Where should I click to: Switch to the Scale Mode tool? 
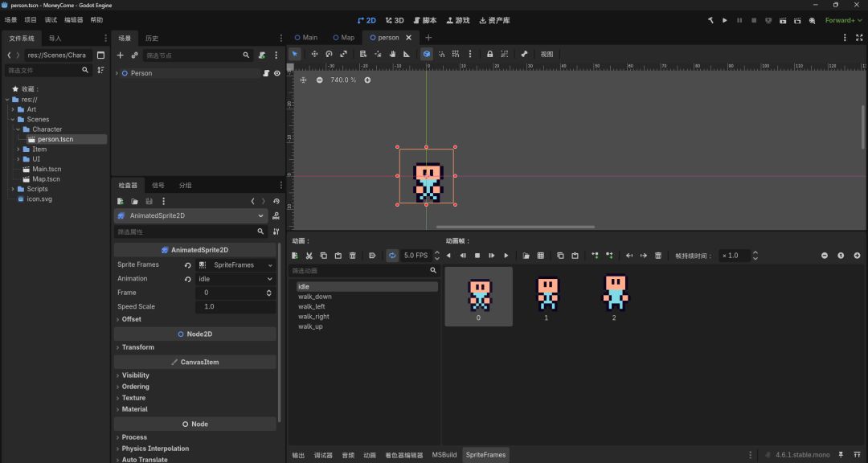pos(343,54)
